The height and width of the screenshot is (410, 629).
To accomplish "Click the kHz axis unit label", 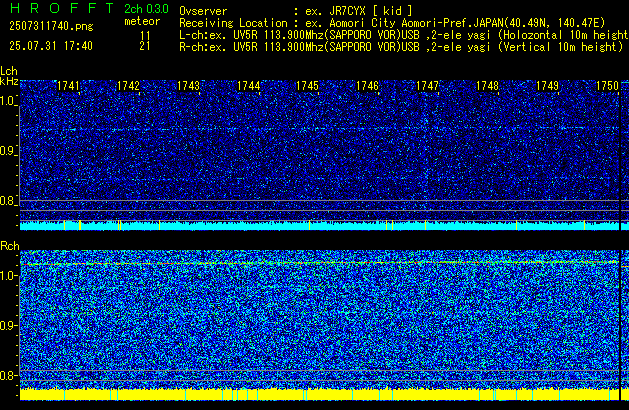I will click(x=9, y=81).
